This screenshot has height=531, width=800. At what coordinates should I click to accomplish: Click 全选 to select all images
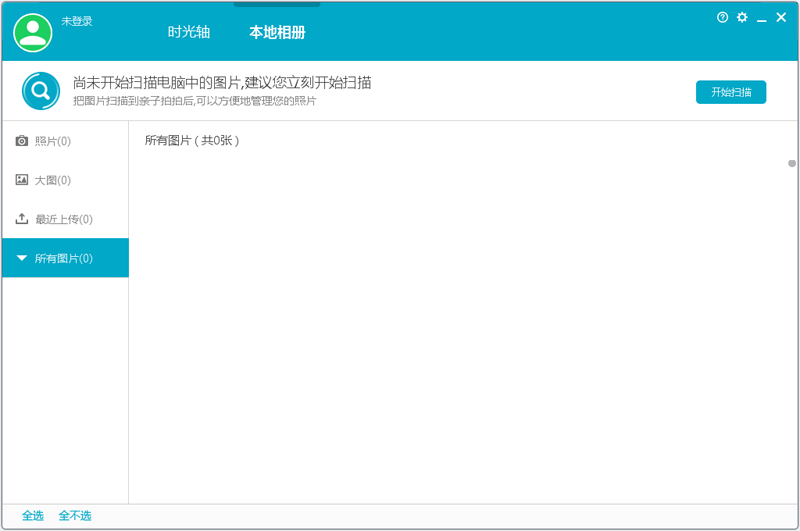pyautogui.click(x=33, y=516)
